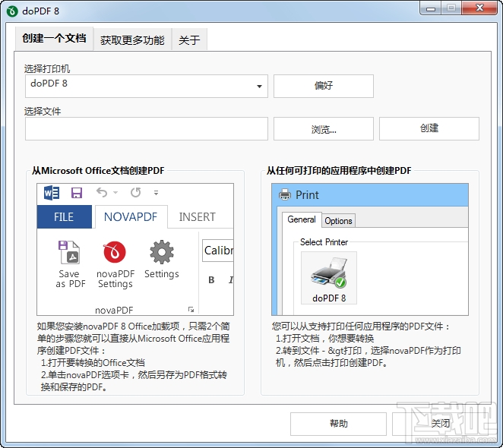Click the Options tab in Print preview

338,221
